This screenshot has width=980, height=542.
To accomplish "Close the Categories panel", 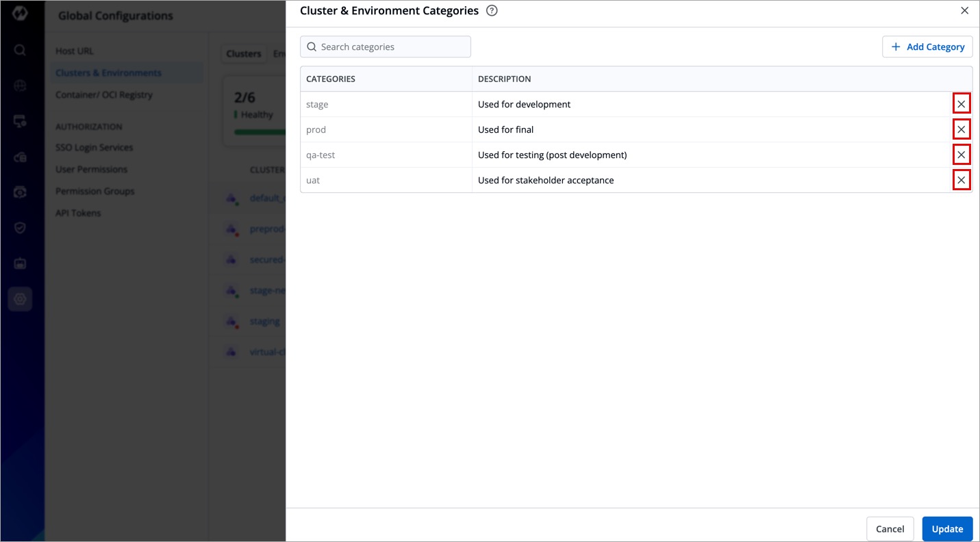I will [964, 11].
